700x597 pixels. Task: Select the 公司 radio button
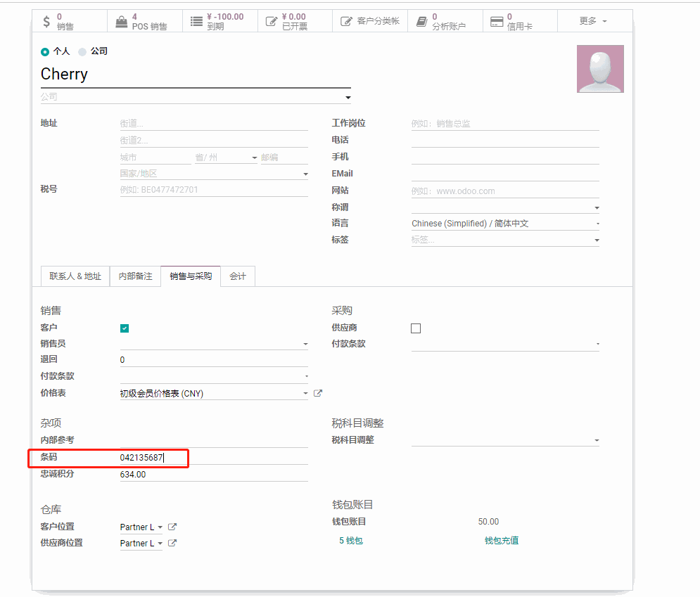click(x=82, y=52)
